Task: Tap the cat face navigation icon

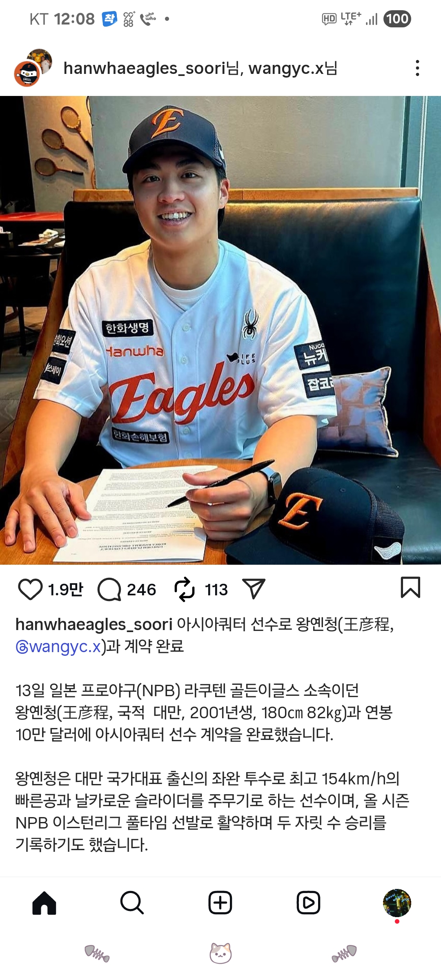Action: pyautogui.click(x=220, y=953)
